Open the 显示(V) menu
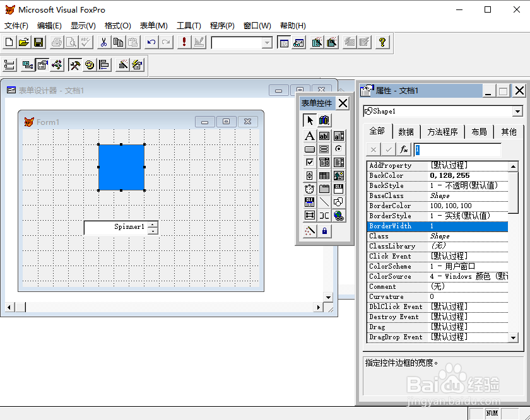The image size is (530, 420). pos(83,26)
